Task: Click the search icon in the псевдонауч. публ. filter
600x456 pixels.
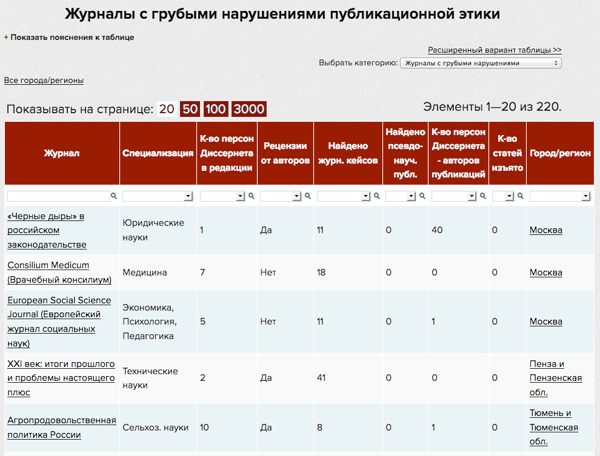Action: (x=422, y=197)
